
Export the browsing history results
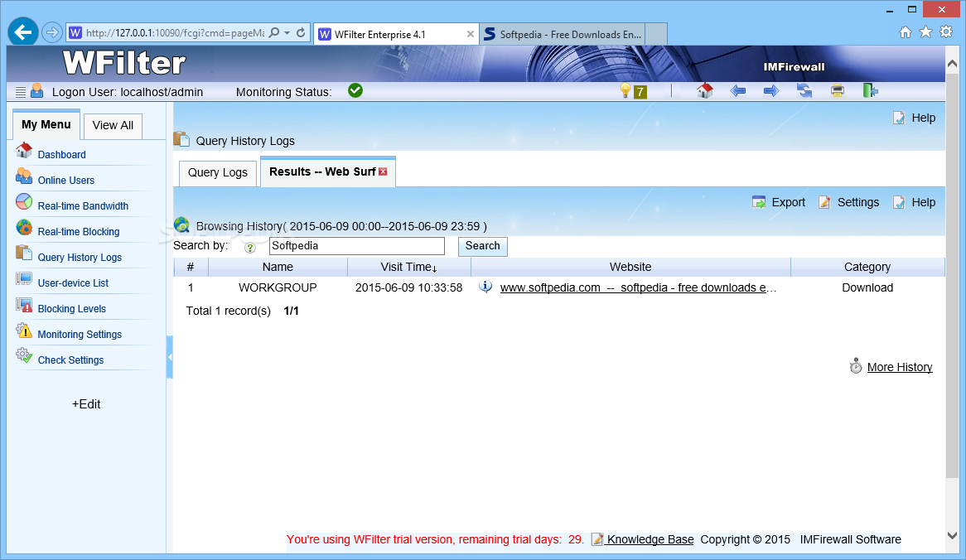pyautogui.click(x=779, y=202)
